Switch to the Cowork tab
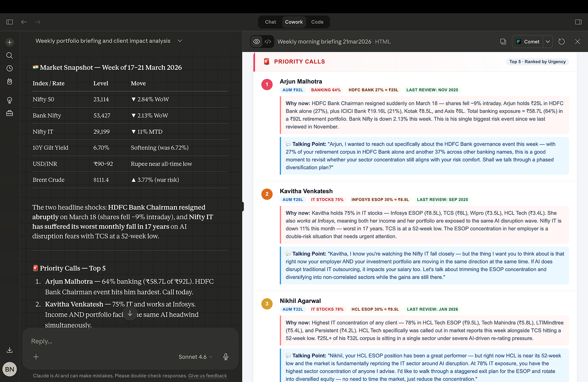 click(294, 22)
